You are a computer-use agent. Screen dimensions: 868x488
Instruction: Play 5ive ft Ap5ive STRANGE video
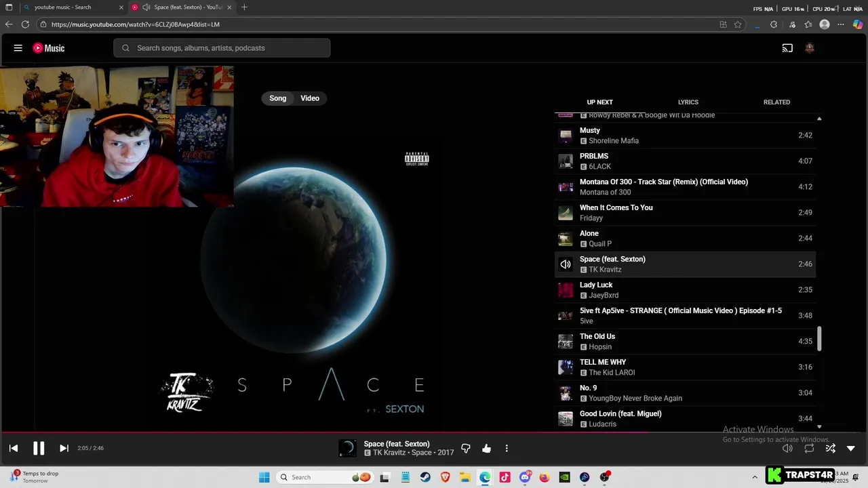(x=685, y=316)
